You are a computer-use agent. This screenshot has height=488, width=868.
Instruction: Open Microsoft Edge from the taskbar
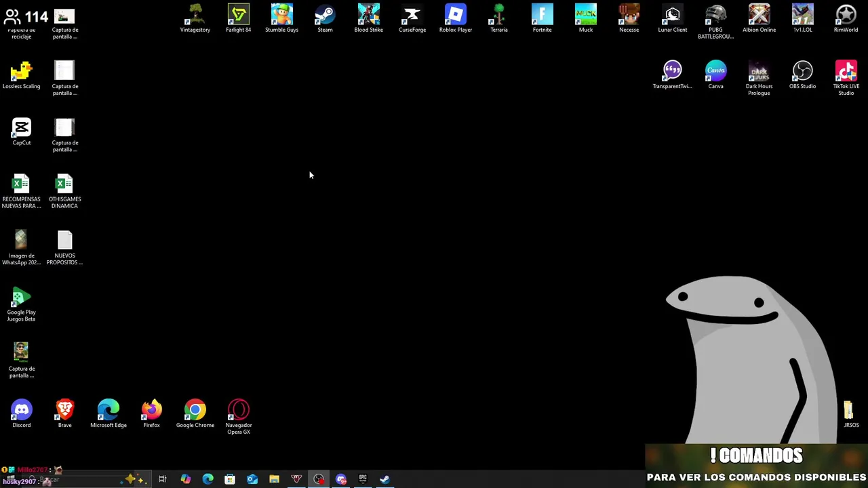point(208,479)
